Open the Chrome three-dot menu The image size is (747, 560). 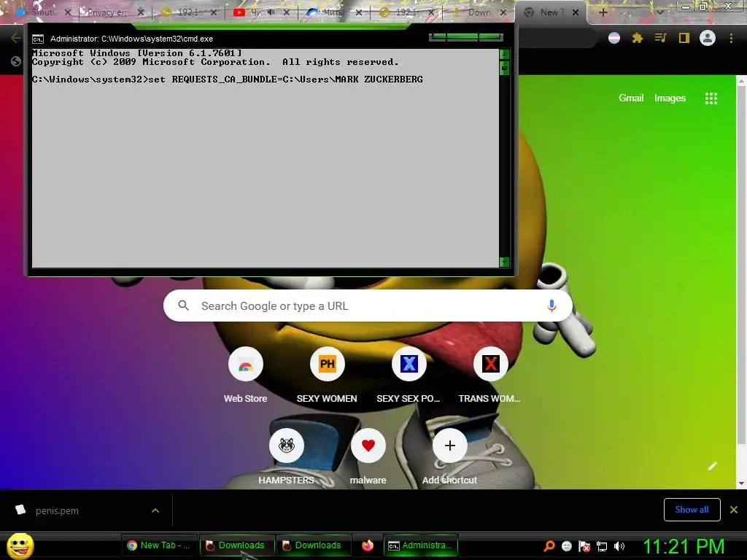[x=731, y=38]
